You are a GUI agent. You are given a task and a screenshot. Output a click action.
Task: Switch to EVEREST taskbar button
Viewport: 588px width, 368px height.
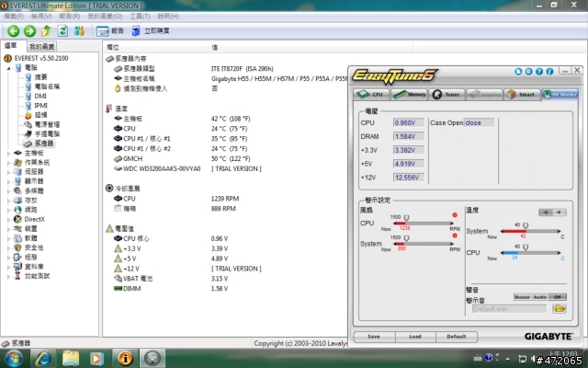[x=125, y=358]
